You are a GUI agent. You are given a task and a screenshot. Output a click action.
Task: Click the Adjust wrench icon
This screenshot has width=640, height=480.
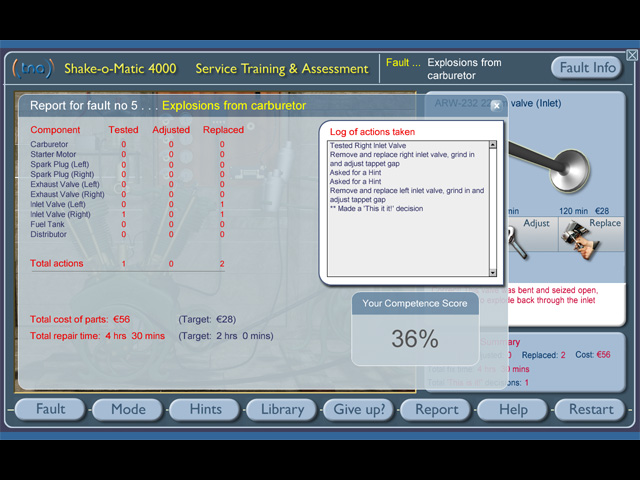516,243
